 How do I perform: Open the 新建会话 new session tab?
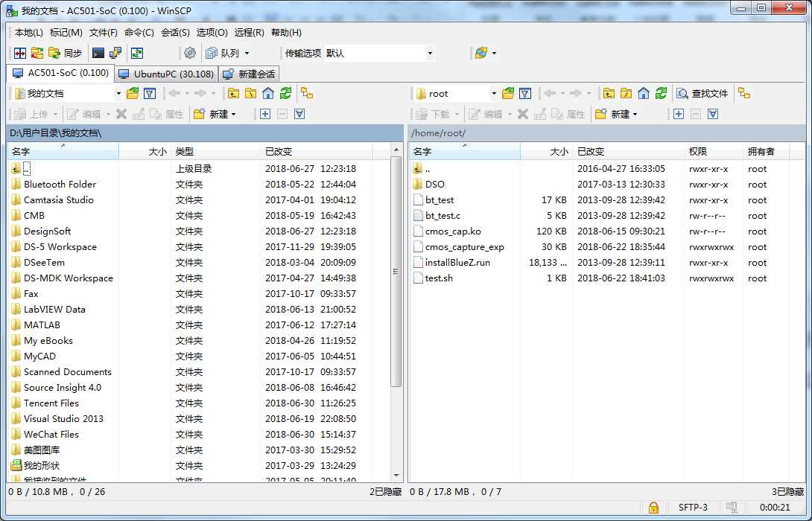[x=249, y=74]
